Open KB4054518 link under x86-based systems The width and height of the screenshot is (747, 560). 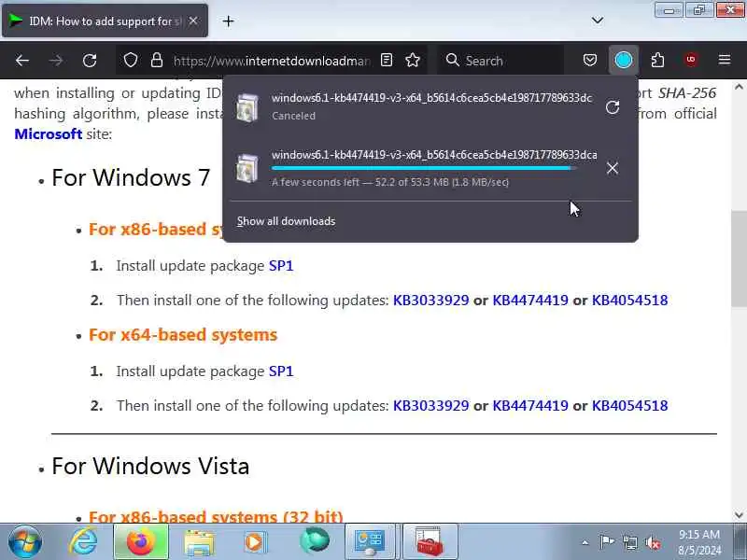click(x=629, y=301)
